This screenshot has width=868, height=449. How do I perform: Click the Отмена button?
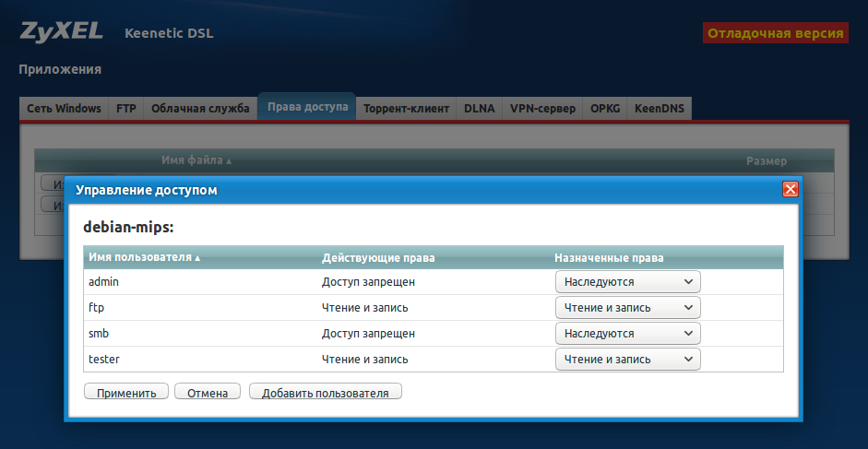208,392
